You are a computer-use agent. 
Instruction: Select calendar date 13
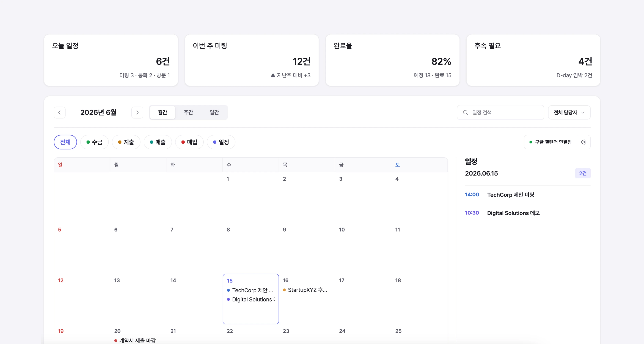pos(117,281)
